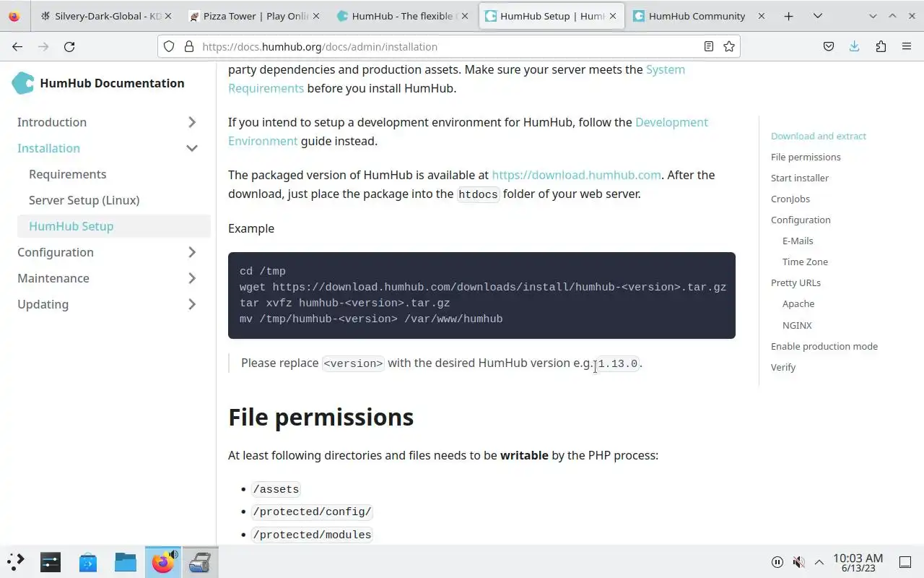The height and width of the screenshot is (578, 924).
Task: Jump to Apache in contents
Action: point(798,303)
